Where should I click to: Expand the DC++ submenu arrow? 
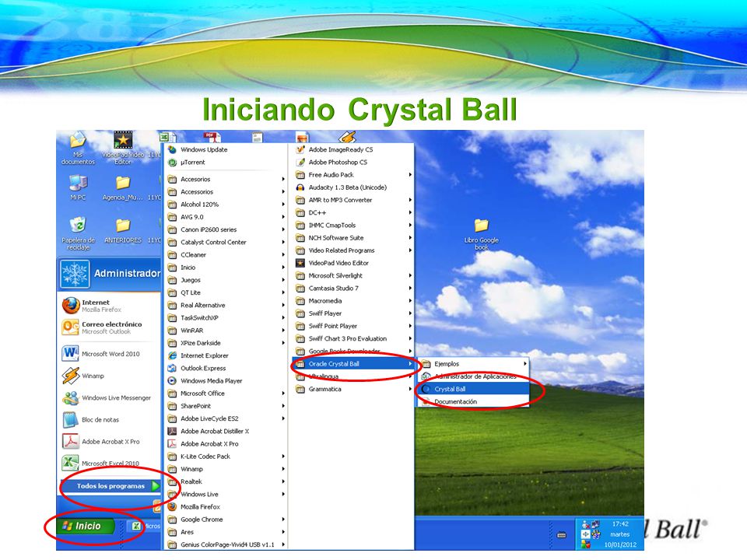point(410,213)
